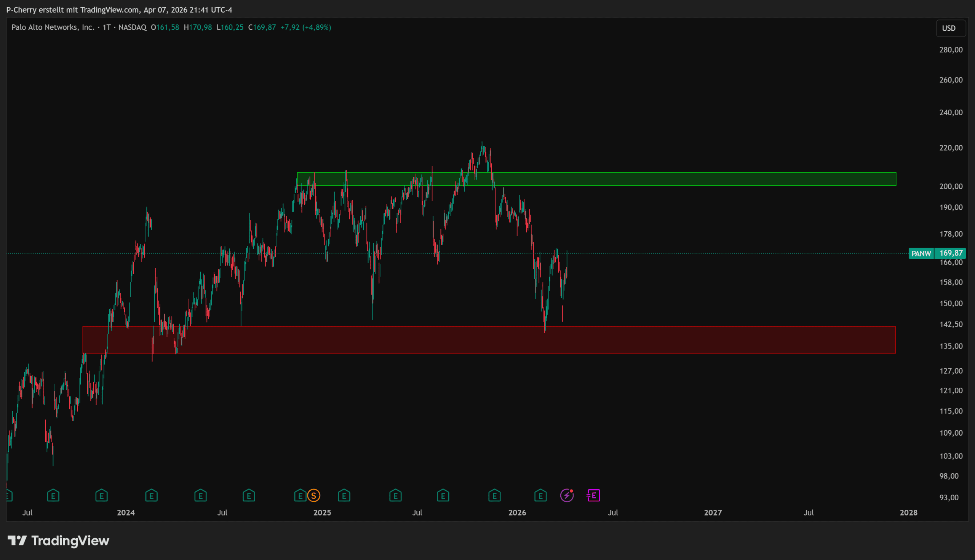Click the Palo Alto Networks, Inc. title
975x560 pixels.
pyautogui.click(x=53, y=27)
